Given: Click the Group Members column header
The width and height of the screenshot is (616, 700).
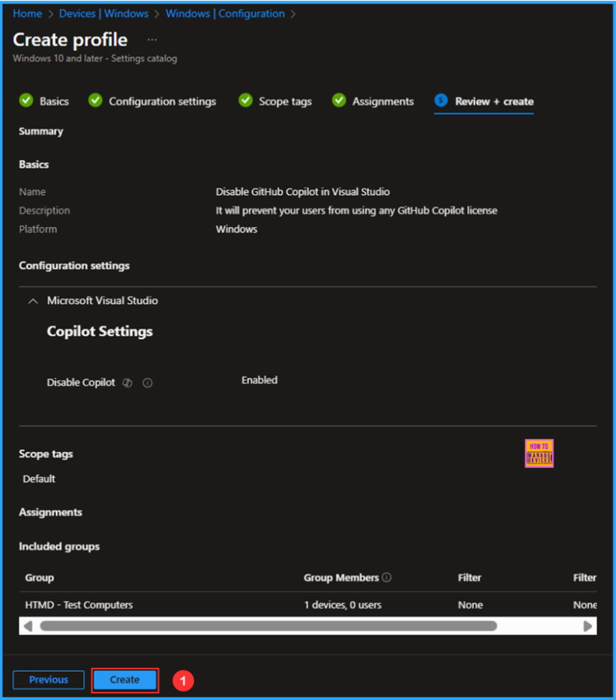Looking at the screenshot, I should [x=341, y=578].
